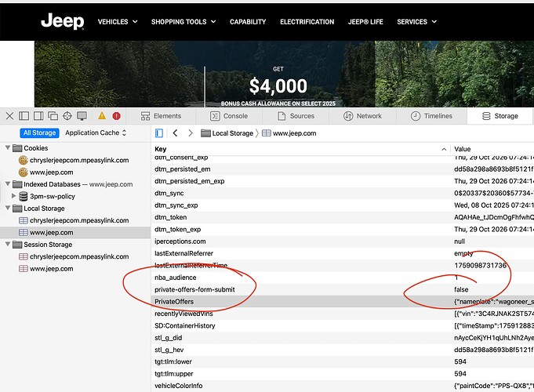The width and height of the screenshot is (534, 392).
Task: Activate element selection crosshair icon
Action: [x=67, y=116]
